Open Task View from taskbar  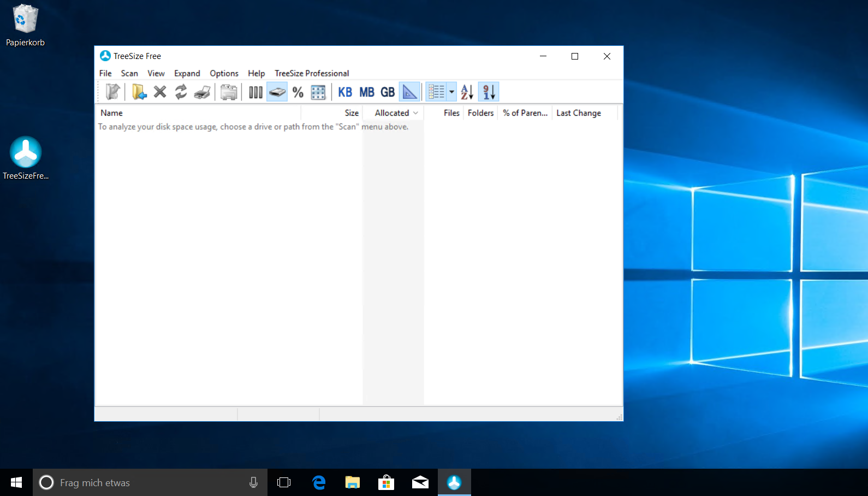pyautogui.click(x=284, y=482)
